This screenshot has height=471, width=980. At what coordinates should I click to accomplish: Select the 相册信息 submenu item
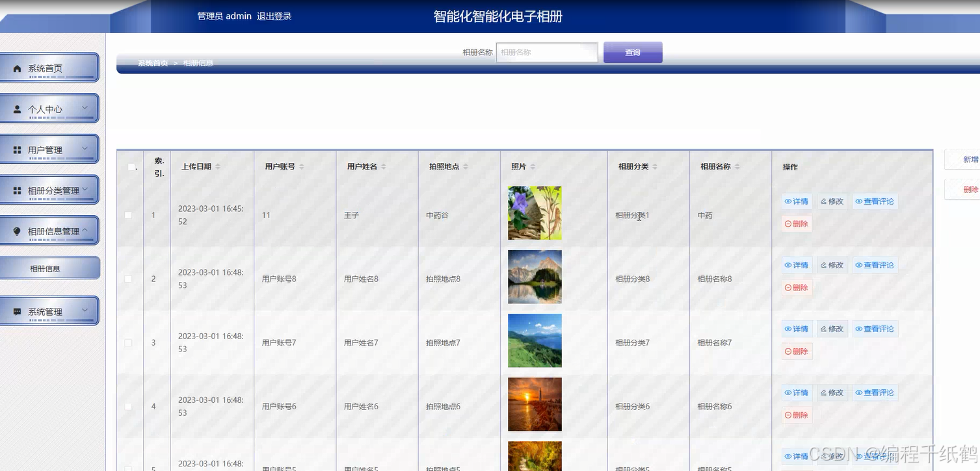coord(49,268)
